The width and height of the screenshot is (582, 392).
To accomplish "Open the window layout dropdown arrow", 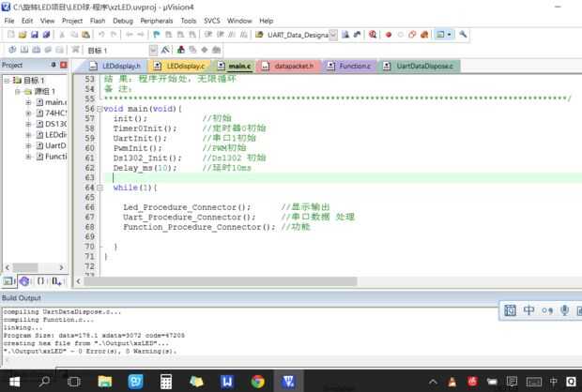I will point(449,35).
